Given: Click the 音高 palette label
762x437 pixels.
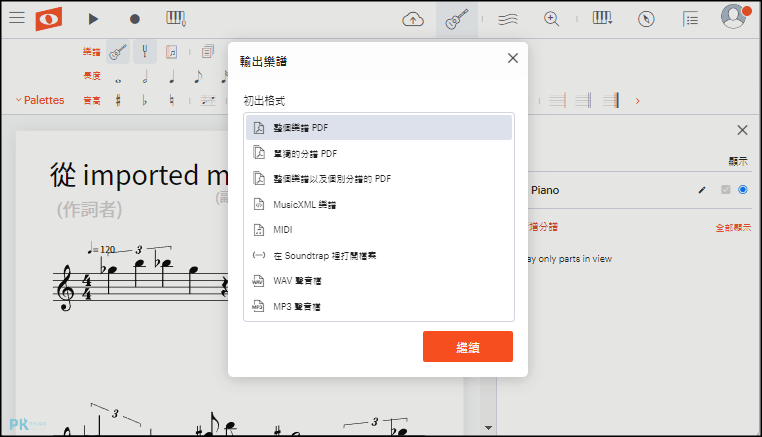Looking at the screenshot, I should pyautogui.click(x=91, y=101).
